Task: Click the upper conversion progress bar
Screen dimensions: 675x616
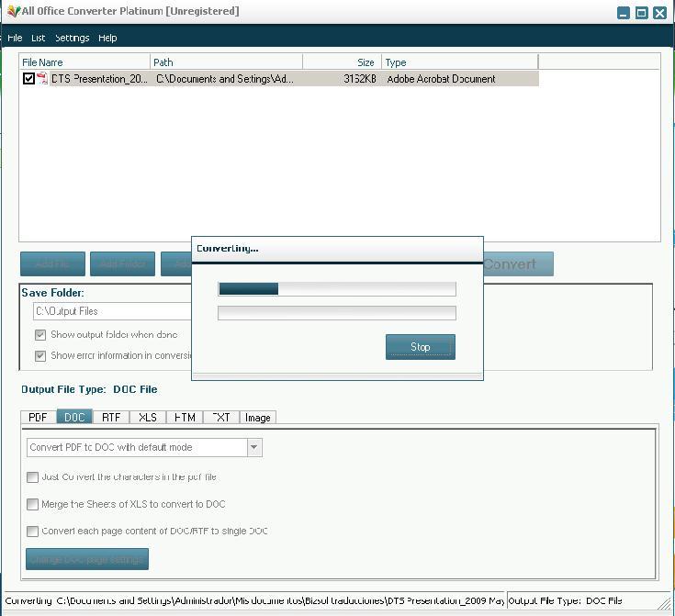Action: click(337, 289)
